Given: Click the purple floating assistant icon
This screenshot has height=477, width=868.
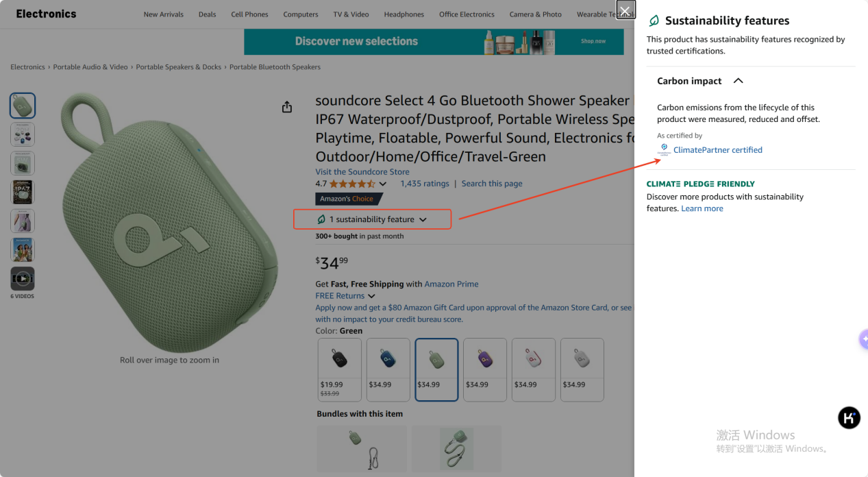Looking at the screenshot, I should tap(863, 339).
